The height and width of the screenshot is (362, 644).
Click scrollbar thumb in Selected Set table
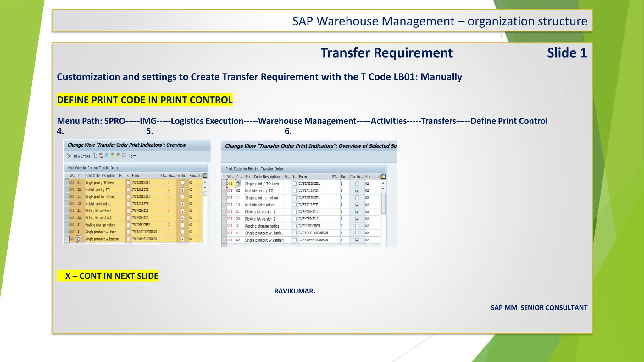(x=383, y=204)
